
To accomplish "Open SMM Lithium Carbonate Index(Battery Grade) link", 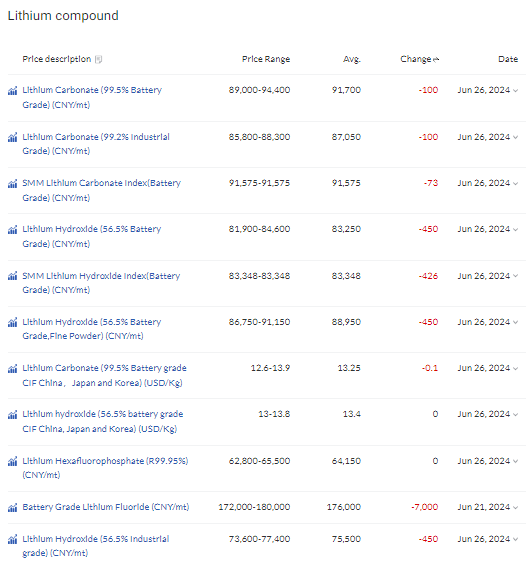I will [102, 190].
